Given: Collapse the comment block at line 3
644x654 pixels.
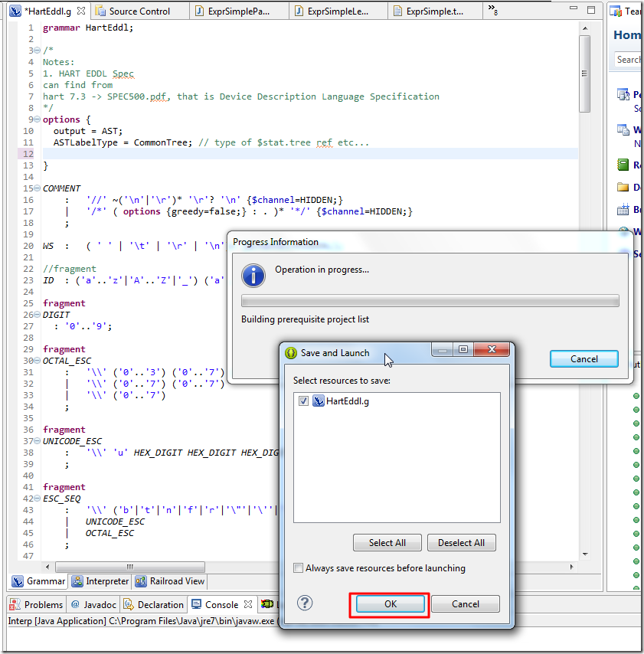Looking at the screenshot, I should [37, 51].
